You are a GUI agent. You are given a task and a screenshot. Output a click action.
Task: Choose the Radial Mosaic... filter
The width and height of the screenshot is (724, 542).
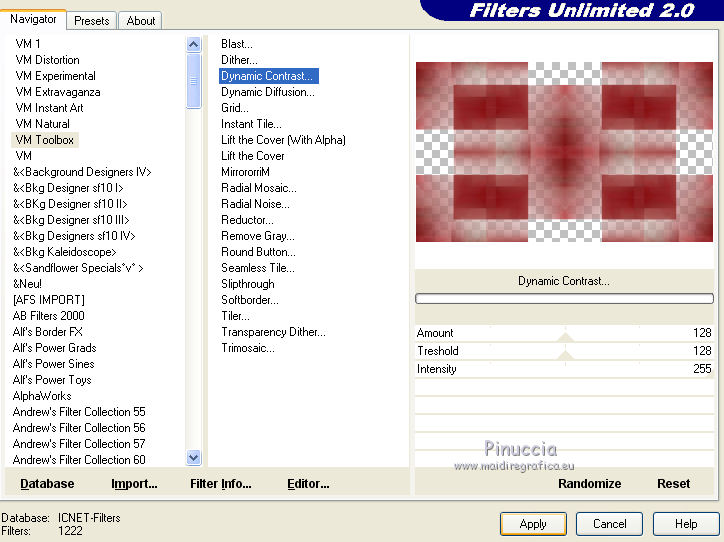click(259, 188)
